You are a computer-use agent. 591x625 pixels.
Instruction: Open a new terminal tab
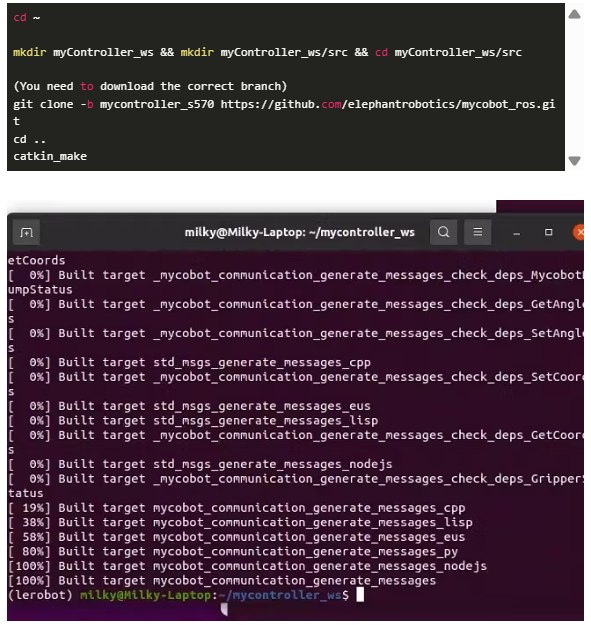(26, 232)
